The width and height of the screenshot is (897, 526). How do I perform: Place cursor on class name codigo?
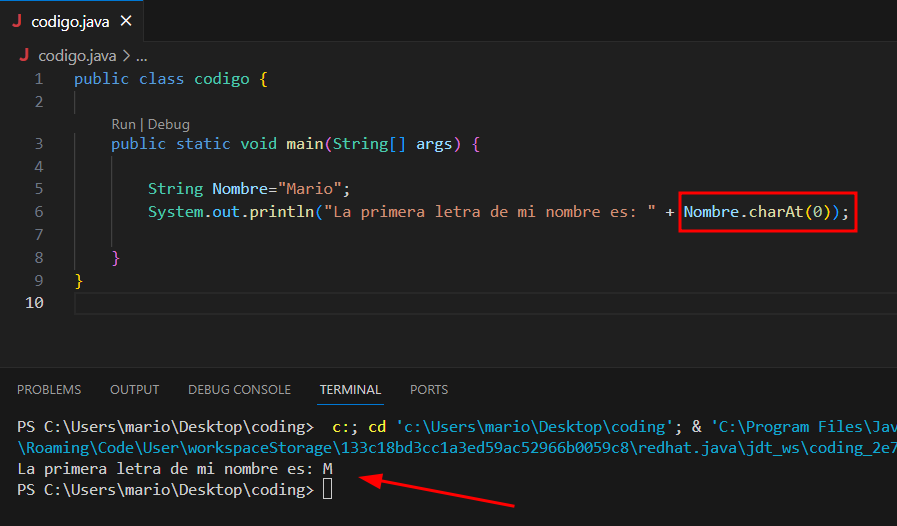[222, 79]
